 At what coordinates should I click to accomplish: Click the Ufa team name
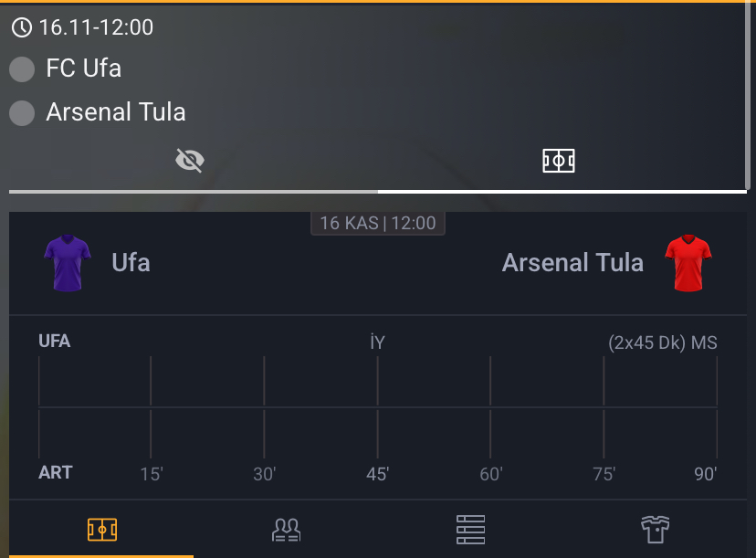131,263
